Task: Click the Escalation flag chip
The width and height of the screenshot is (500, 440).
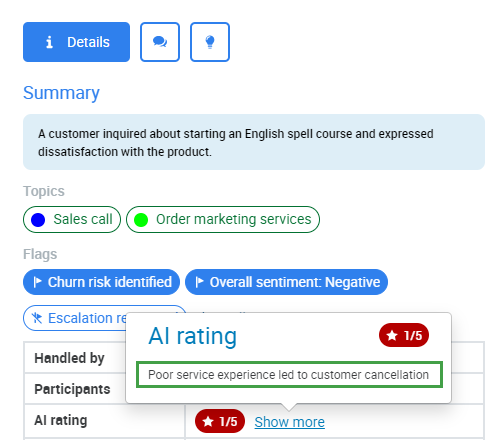Action: [x=75, y=318]
